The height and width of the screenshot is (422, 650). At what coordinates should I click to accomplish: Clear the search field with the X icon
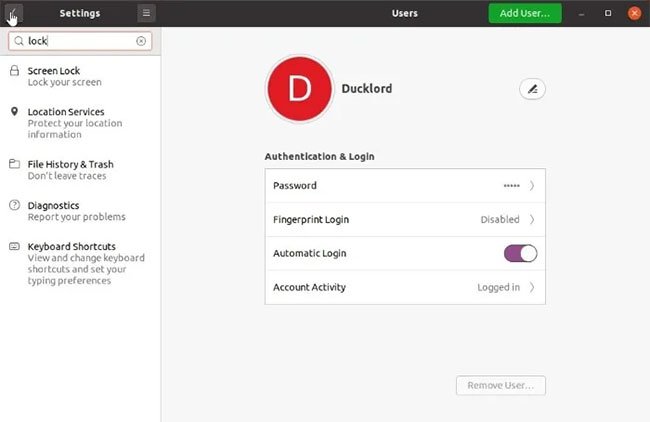click(x=141, y=41)
